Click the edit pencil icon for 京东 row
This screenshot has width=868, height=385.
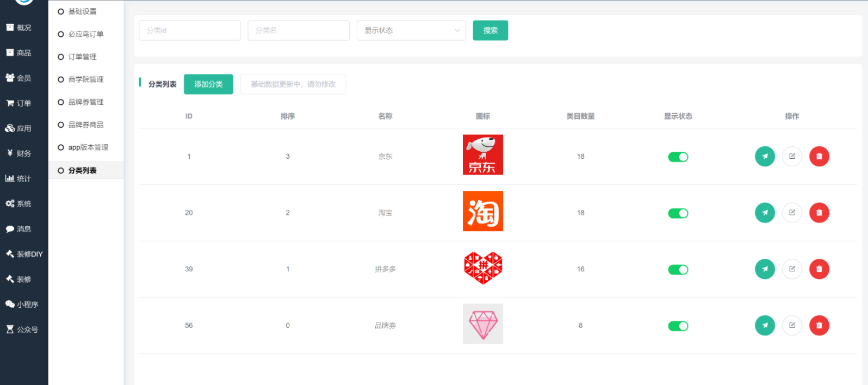[792, 157]
